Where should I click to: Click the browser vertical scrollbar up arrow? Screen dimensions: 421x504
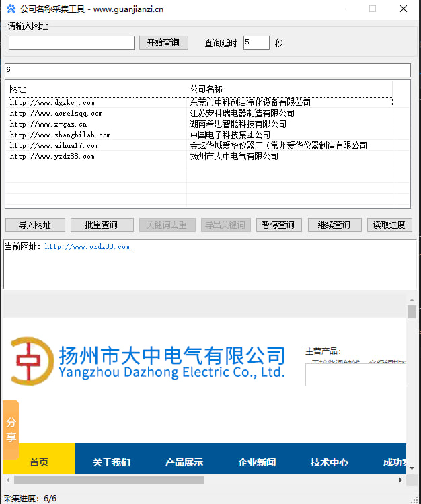[412, 300]
